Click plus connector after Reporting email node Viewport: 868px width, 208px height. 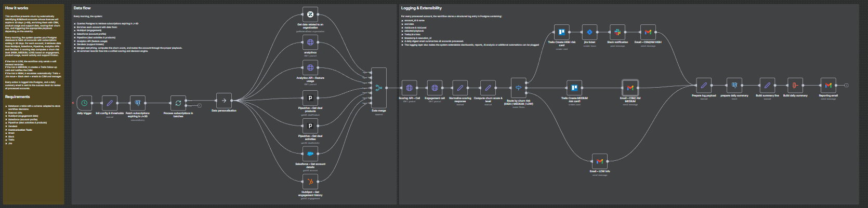click(846, 85)
